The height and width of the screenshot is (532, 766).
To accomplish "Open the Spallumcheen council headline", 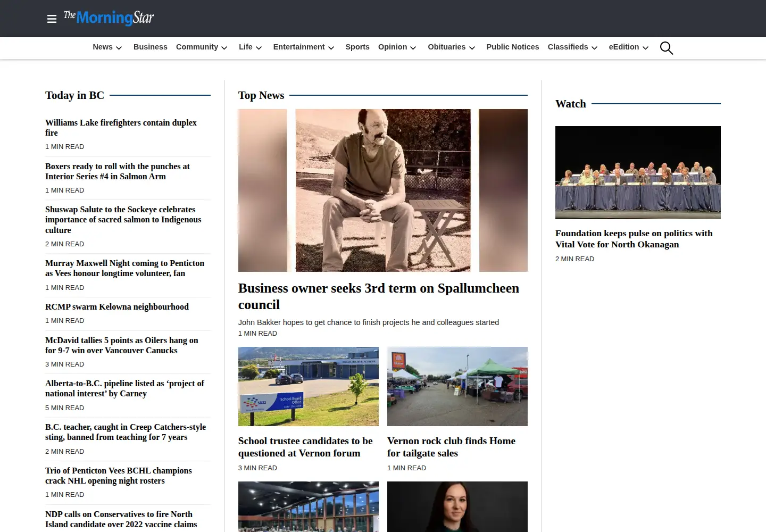I will (379, 296).
